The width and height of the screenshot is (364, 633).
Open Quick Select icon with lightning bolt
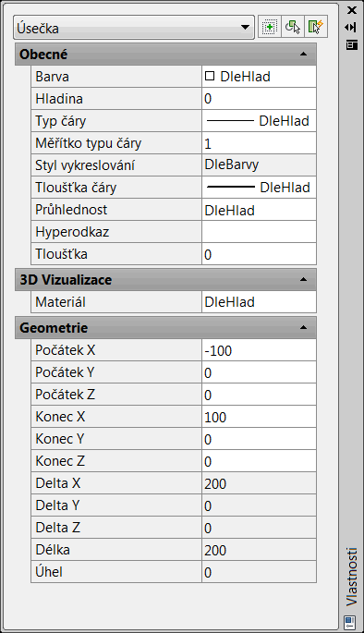click(316, 28)
